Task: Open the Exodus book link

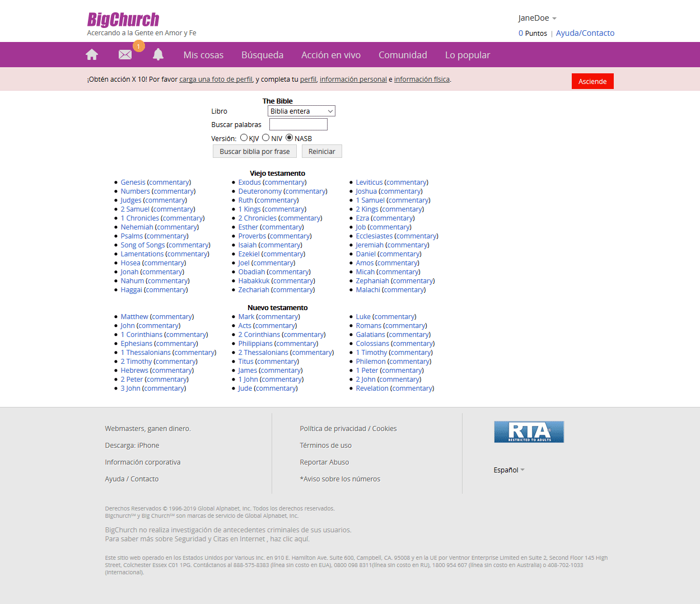Action: pos(250,182)
